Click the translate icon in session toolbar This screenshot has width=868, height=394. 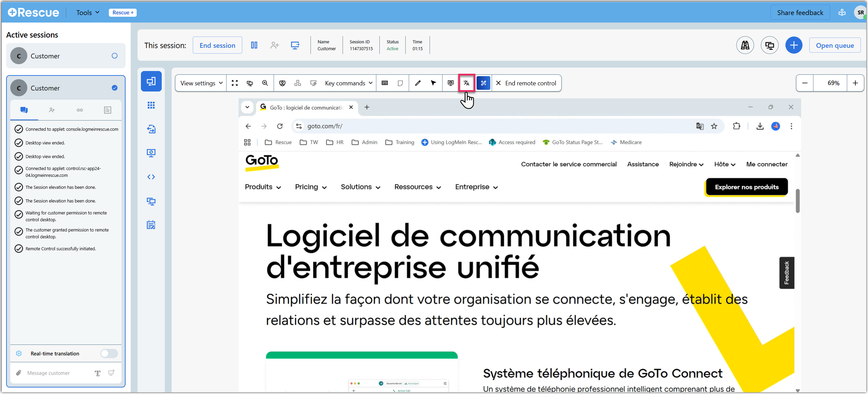(x=466, y=83)
